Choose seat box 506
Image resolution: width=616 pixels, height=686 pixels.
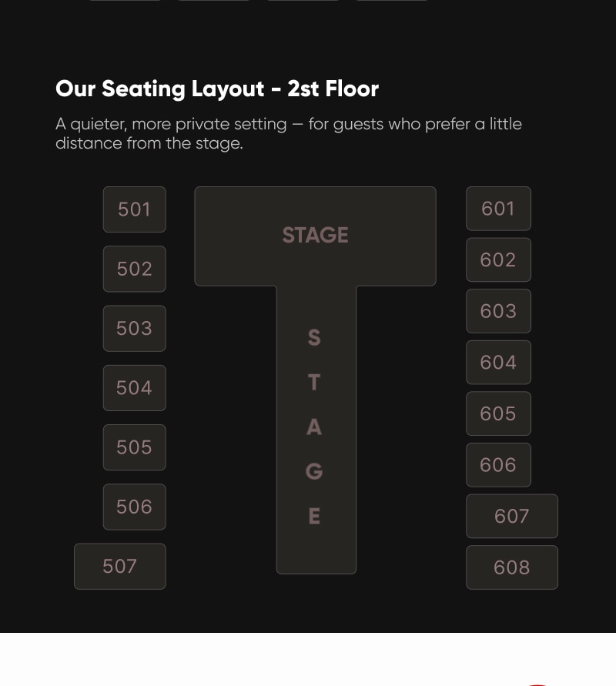coord(134,507)
